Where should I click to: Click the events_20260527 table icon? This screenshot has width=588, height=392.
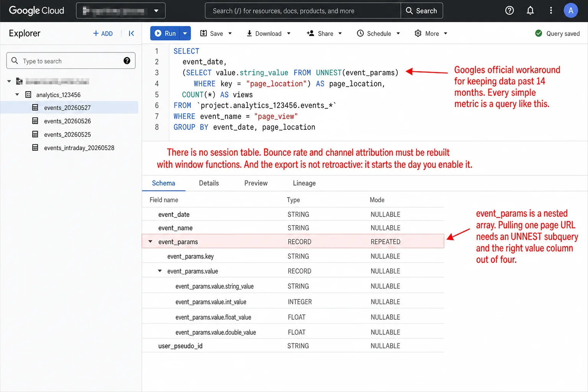[35, 108]
